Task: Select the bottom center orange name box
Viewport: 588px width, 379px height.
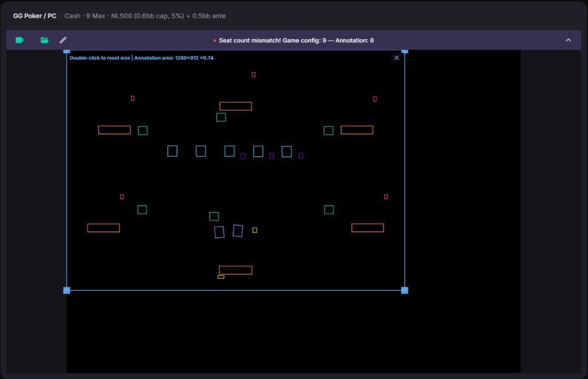Action: click(x=235, y=270)
